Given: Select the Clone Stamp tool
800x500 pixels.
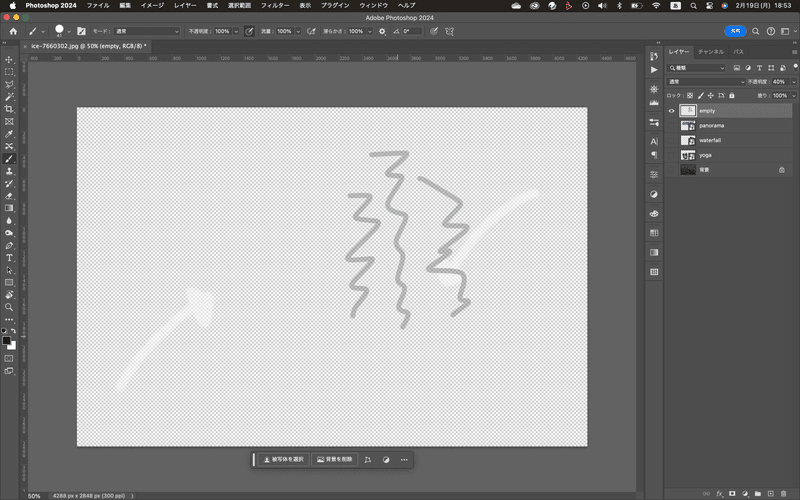Looking at the screenshot, I should pyautogui.click(x=9, y=171).
